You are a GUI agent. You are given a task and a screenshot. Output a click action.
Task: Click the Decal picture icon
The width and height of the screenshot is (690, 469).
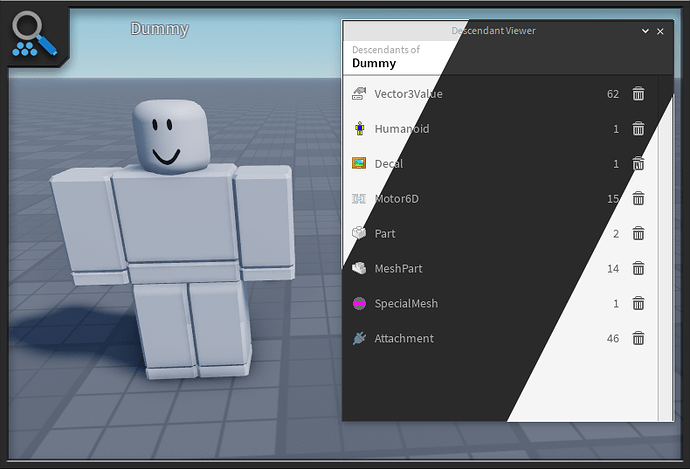(359, 163)
